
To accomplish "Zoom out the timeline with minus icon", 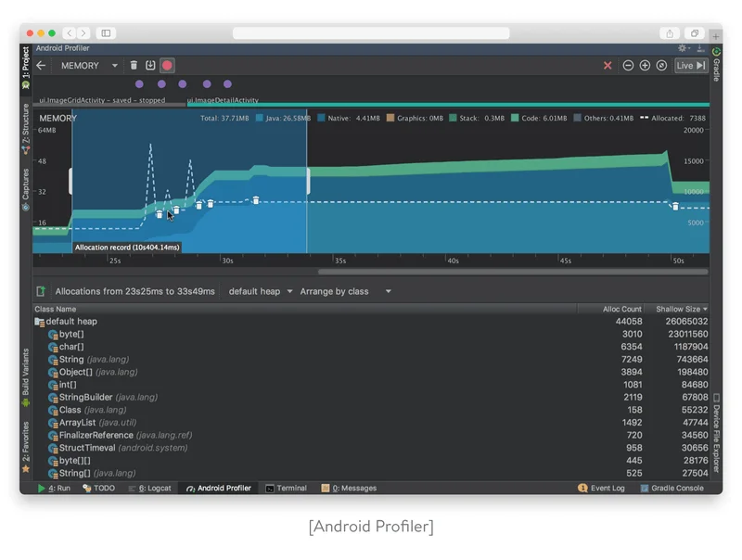I will (628, 66).
